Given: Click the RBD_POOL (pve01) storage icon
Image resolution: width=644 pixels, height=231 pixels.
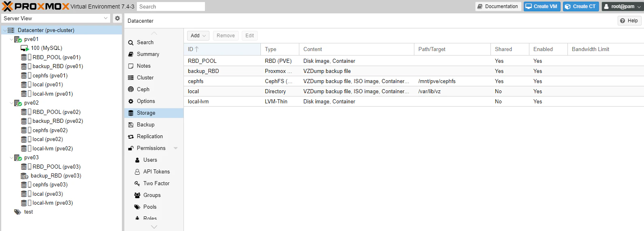Looking at the screenshot, I should (x=26, y=57).
